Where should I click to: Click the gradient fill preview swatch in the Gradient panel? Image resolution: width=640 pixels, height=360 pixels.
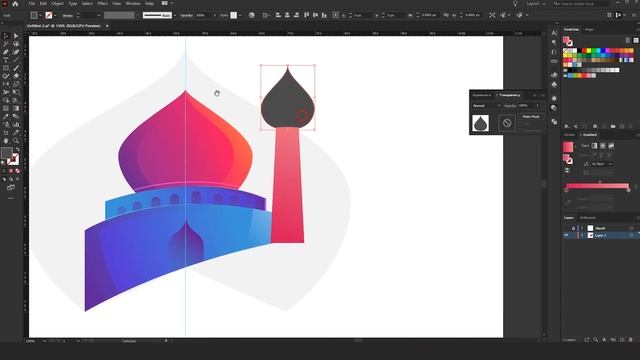(568, 147)
